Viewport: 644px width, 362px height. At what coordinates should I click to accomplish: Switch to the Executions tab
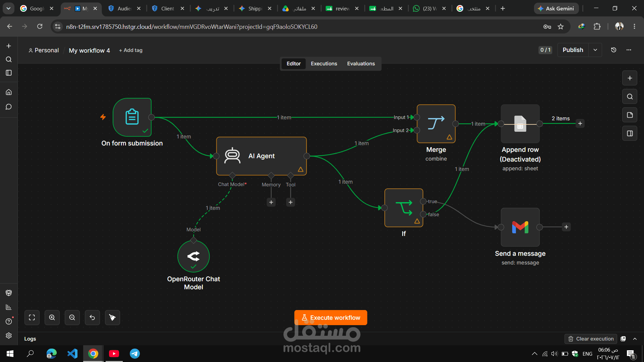click(324, 64)
